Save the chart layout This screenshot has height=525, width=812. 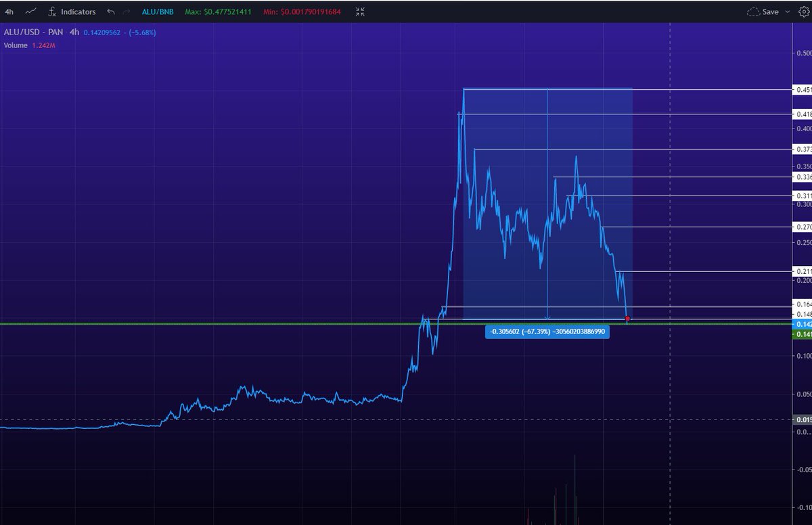point(770,12)
